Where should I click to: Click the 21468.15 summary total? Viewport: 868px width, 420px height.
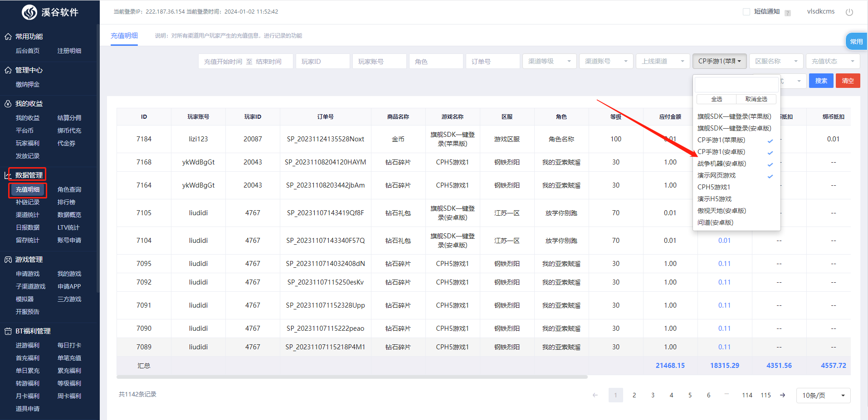coord(670,366)
